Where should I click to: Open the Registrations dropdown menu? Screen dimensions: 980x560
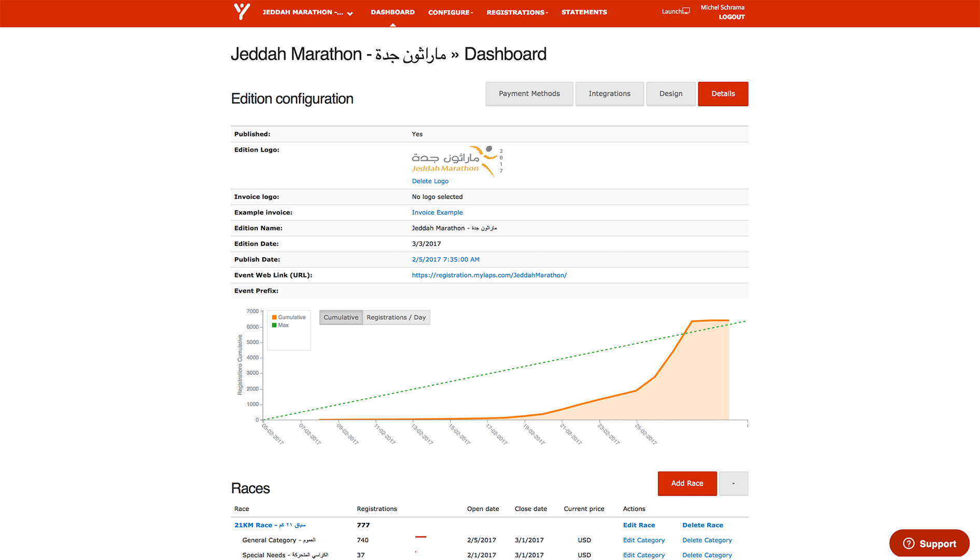516,12
